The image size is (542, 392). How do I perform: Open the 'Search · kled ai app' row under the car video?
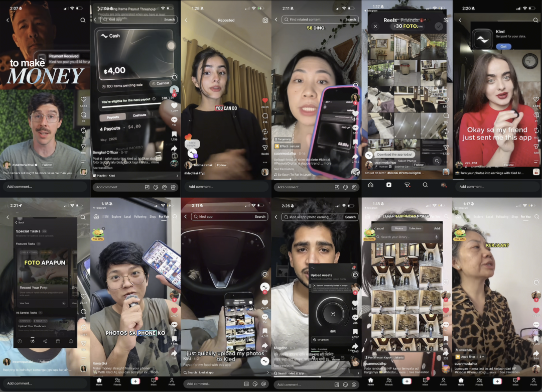[226, 372]
